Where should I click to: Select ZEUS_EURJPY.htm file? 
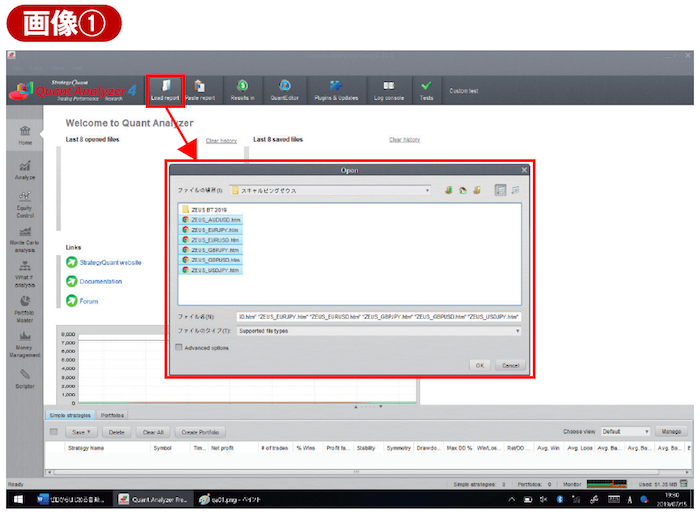click(x=211, y=230)
